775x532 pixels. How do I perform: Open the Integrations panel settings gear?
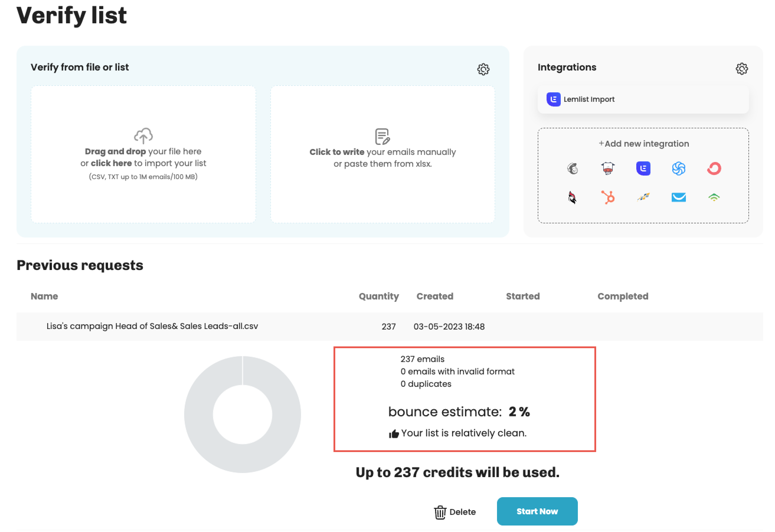point(742,69)
